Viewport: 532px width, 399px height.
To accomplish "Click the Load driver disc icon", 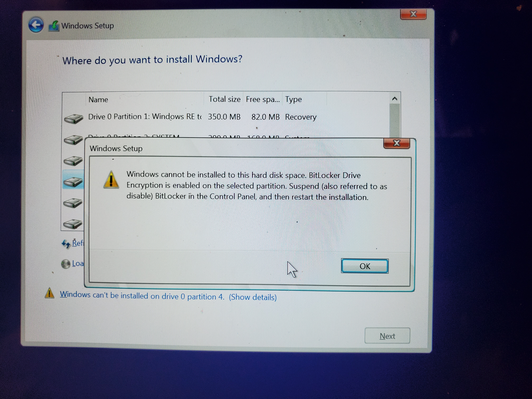I will tap(66, 264).
